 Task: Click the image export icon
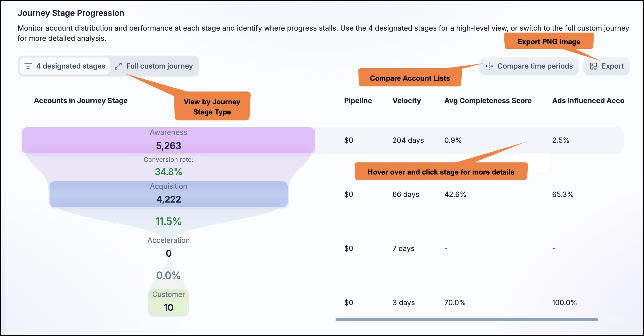pos(593,66)
